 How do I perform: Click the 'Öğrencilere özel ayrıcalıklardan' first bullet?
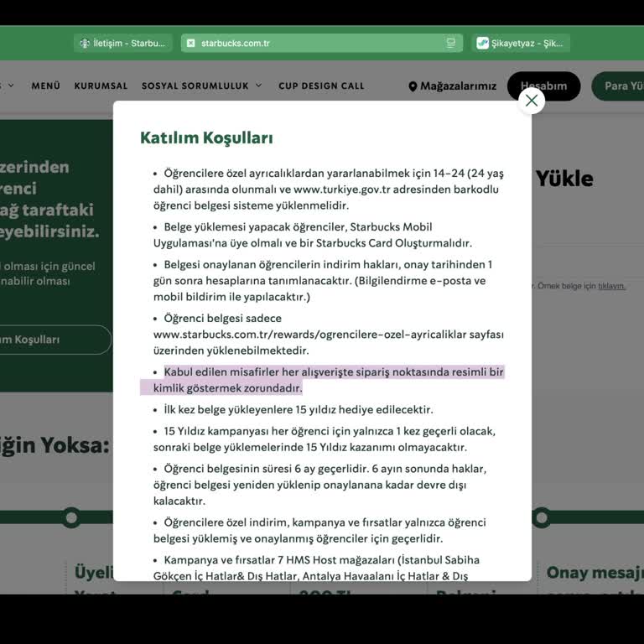(x=328, y=190)
